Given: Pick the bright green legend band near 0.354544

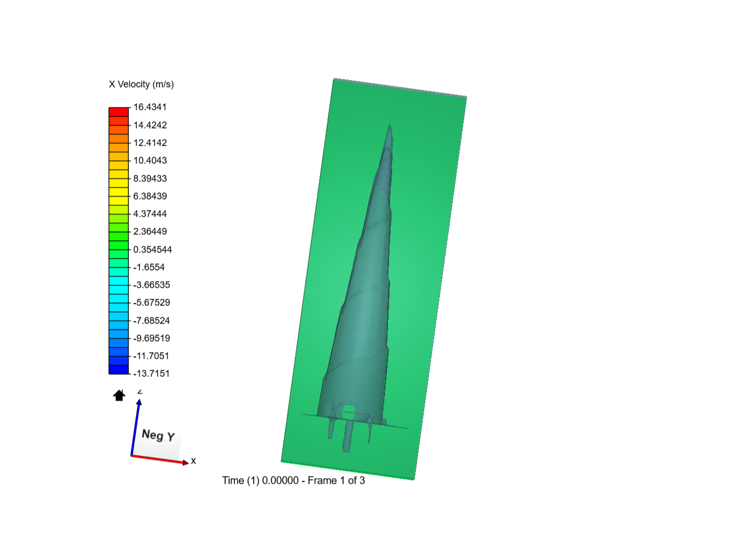Looking at the screenshot, I should coord(119,245).
